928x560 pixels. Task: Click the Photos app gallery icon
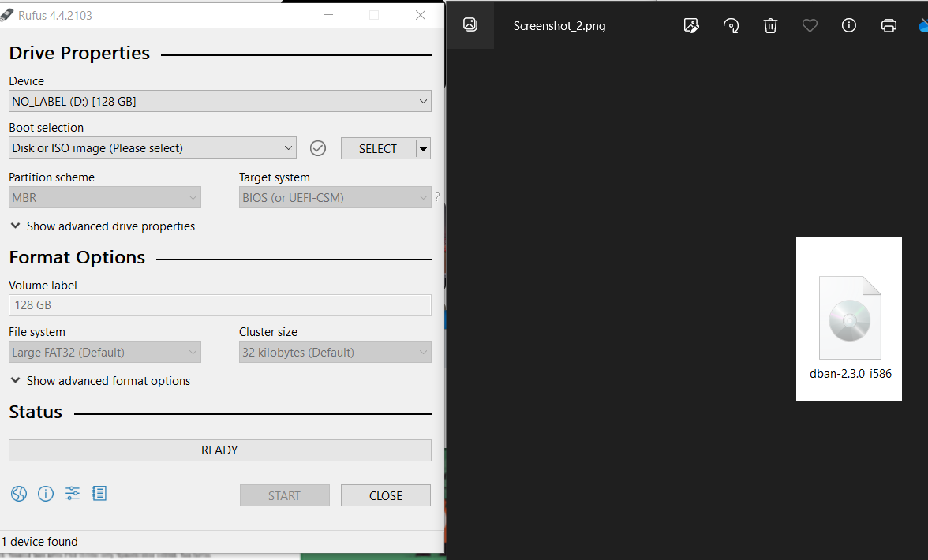tap(470, 24)
